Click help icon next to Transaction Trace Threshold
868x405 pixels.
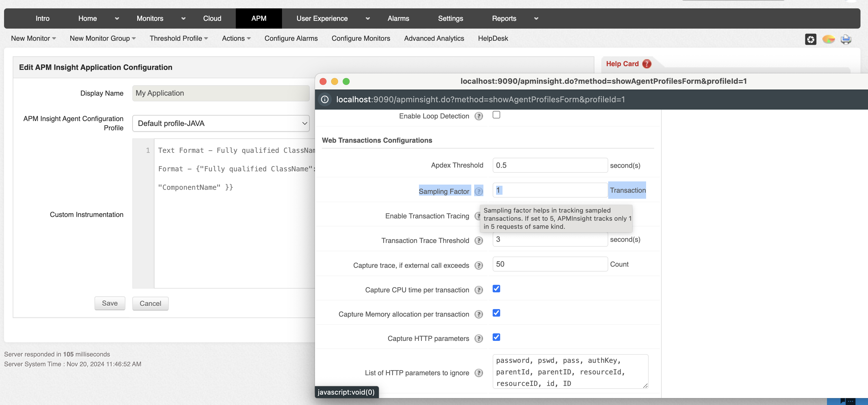point(478,241)
